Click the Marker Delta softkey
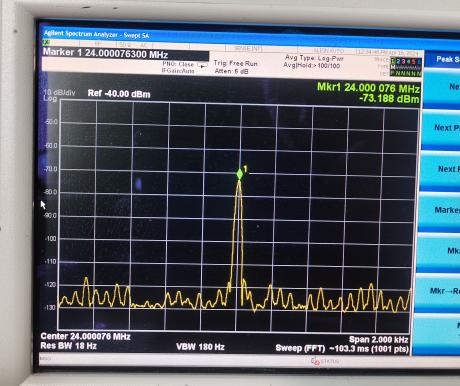Viewport: 460px width, 386px height. point(439,210)
